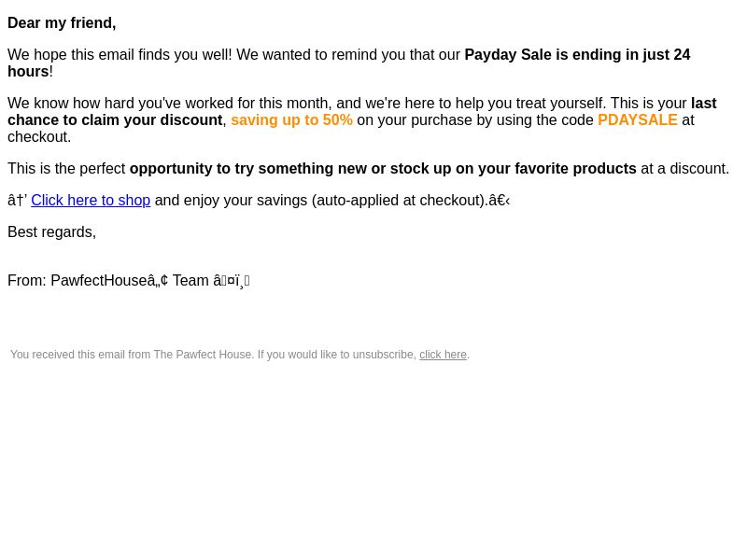This screenshot has width=747, height=560.
Task: Click the orange 'saving up to 50%' text
Action: click(291, 119)
